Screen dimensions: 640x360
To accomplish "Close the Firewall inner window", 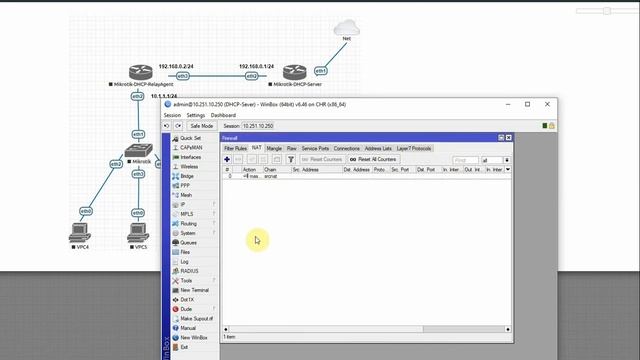I will coord(509,138).
